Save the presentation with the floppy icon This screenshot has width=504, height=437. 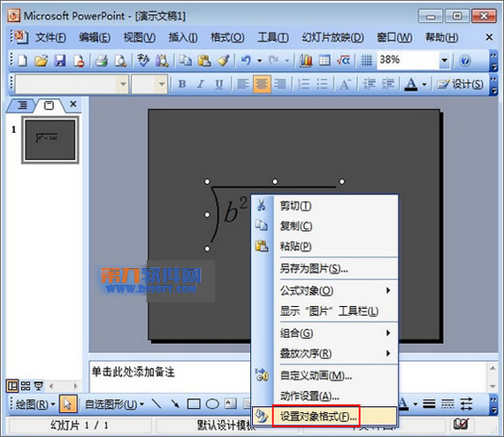tap(60, 60)
